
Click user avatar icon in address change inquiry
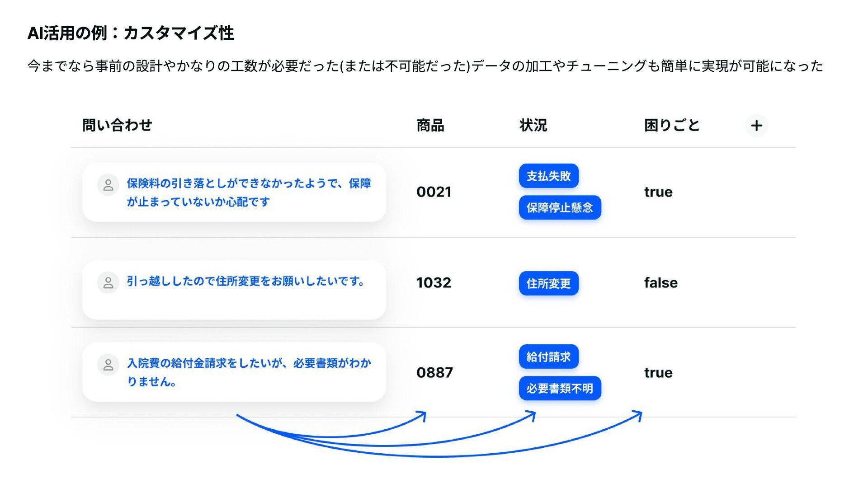click(108, 283)
